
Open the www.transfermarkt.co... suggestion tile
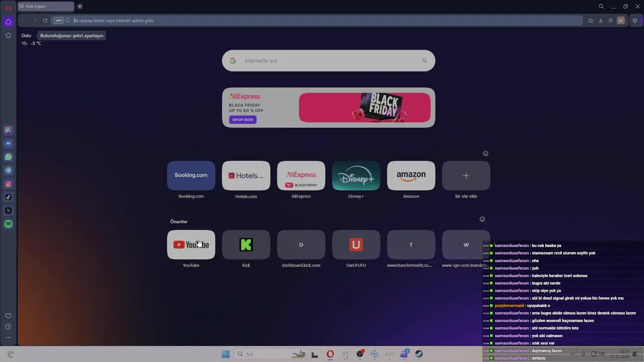tap(411, 245)
